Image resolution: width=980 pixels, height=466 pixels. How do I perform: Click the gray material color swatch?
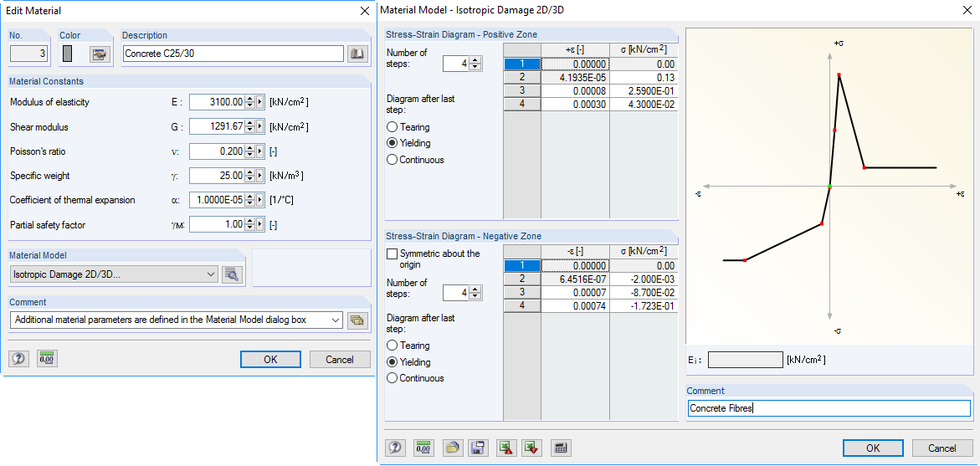[68, 54]
